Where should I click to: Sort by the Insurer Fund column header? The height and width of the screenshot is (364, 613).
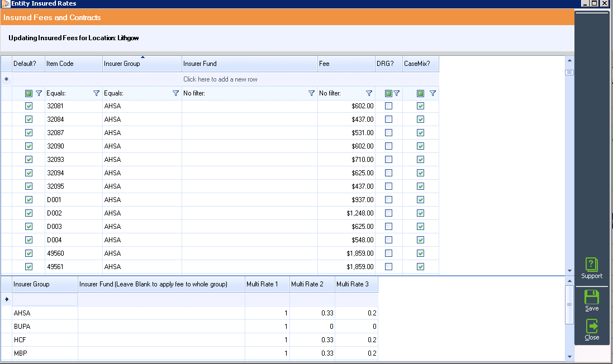(250, 64)
